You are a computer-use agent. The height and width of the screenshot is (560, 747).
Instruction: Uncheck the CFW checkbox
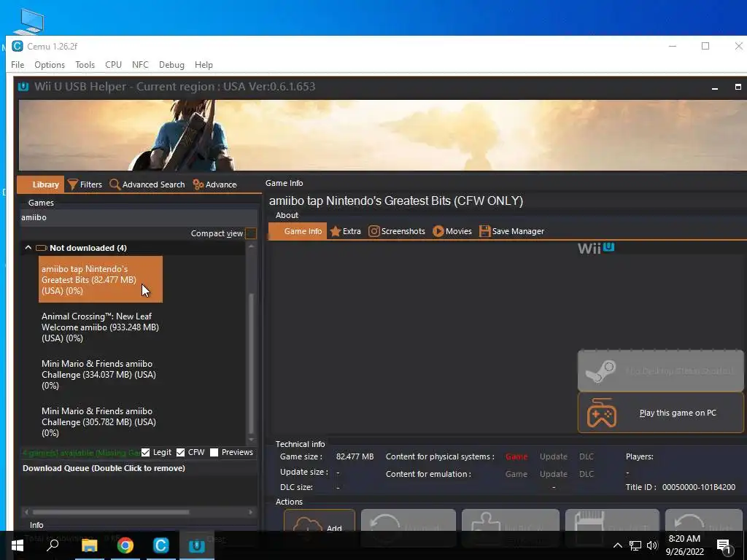[x=180, y=452]
